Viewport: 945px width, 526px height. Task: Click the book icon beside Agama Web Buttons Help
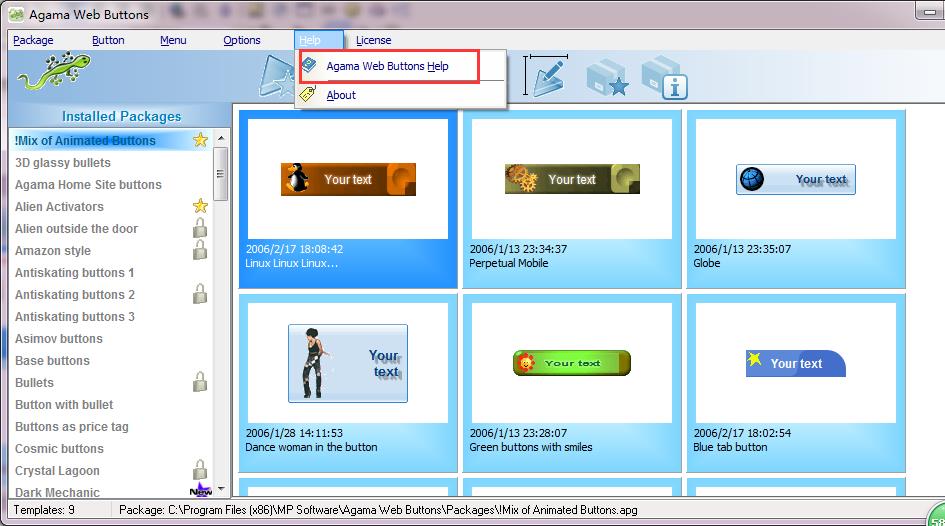[309, 64]
